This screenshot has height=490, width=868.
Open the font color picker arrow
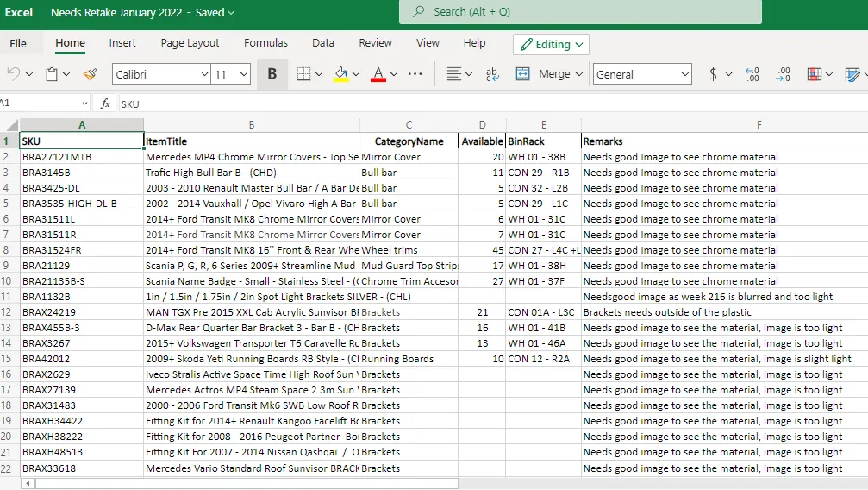point(394,73)
